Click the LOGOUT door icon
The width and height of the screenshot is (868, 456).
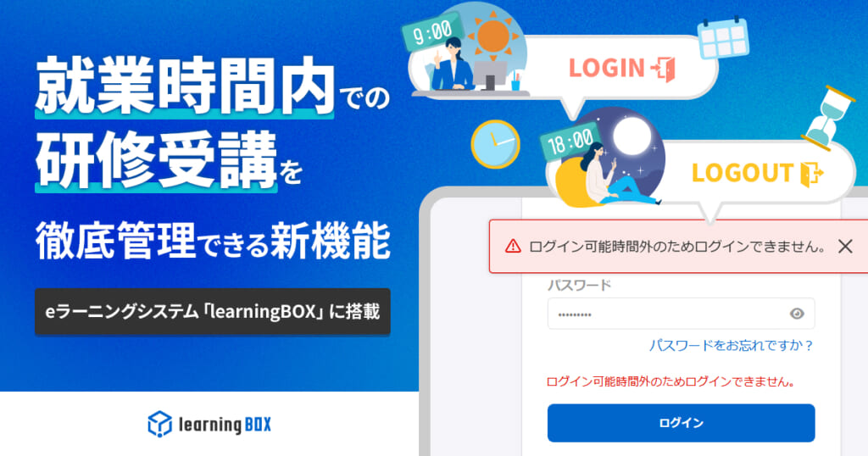(x=811, y=174)
